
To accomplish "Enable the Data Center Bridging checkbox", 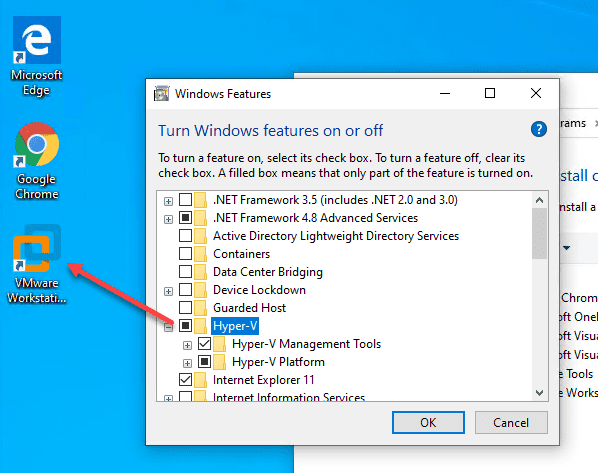I will click(x=185, y=271).
